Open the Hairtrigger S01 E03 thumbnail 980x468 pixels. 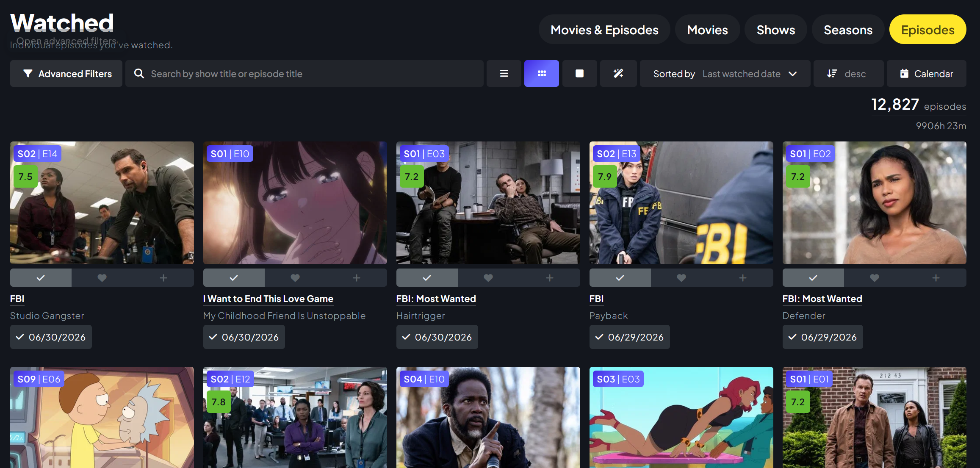pos(488,203)
